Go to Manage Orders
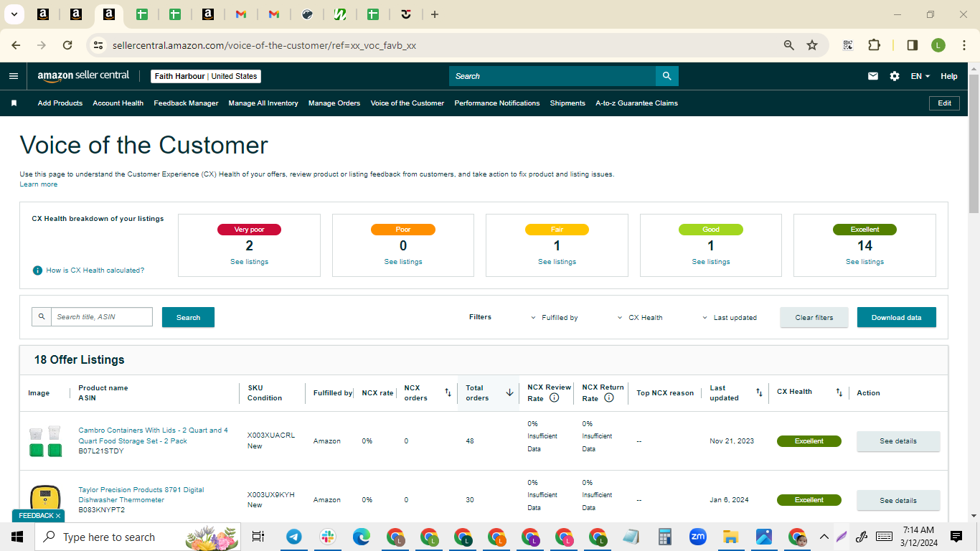 [x=334, y=103]
